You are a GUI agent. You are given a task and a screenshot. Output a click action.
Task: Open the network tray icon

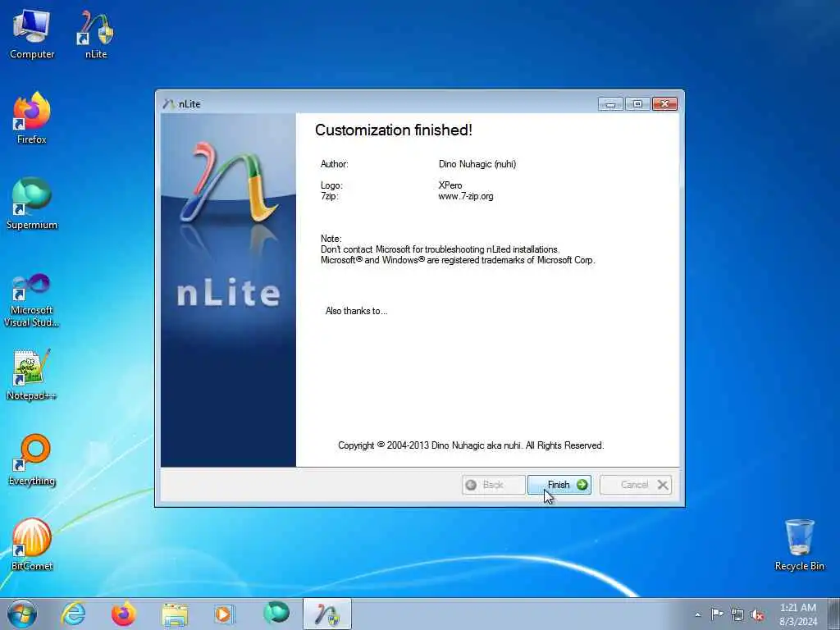[x=737, y=614]
